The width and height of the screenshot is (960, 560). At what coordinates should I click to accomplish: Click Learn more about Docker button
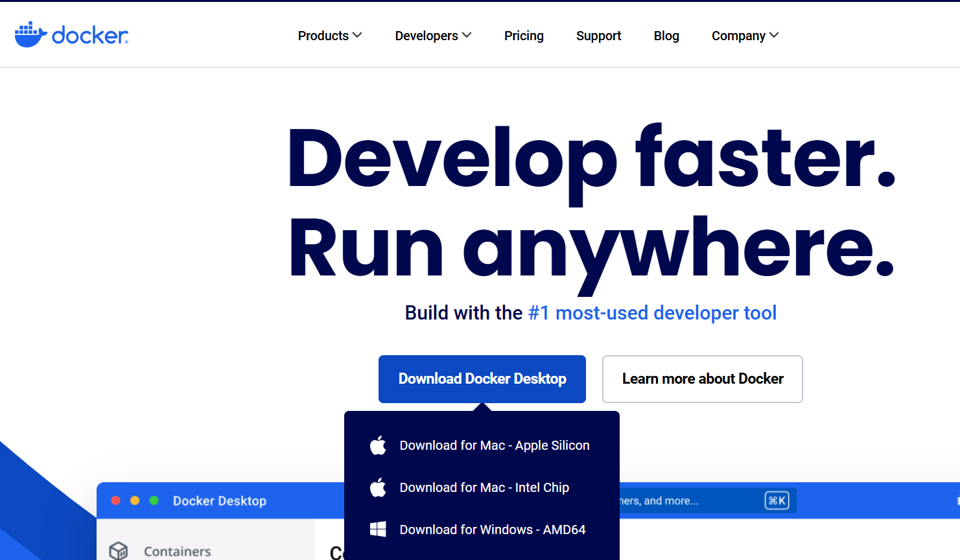pos(703,379)
